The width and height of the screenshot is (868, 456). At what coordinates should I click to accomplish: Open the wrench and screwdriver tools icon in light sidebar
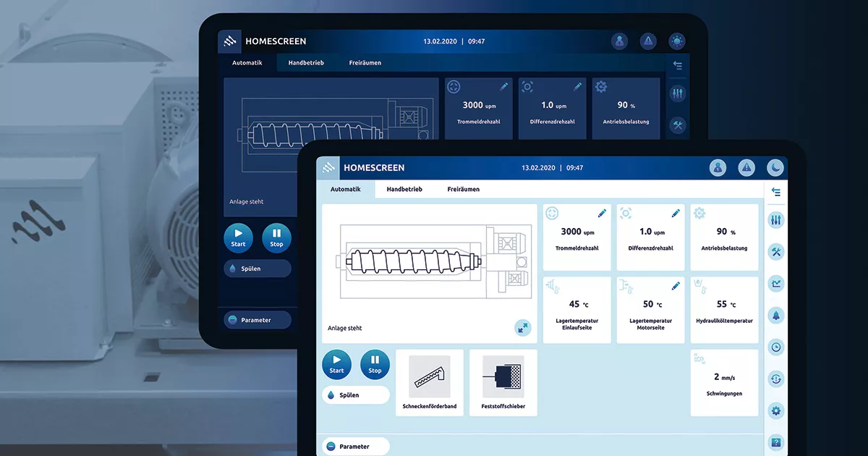click(776, 252)
